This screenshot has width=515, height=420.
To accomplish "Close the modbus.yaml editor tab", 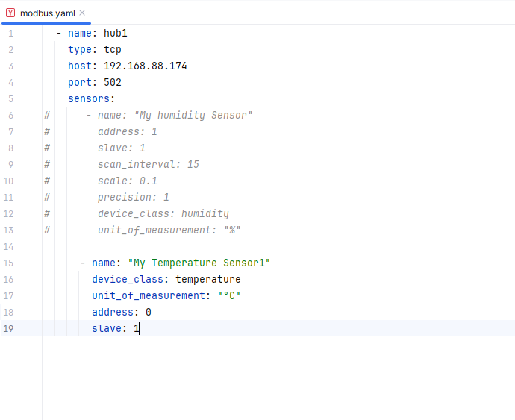I will (x=82, y=13).
